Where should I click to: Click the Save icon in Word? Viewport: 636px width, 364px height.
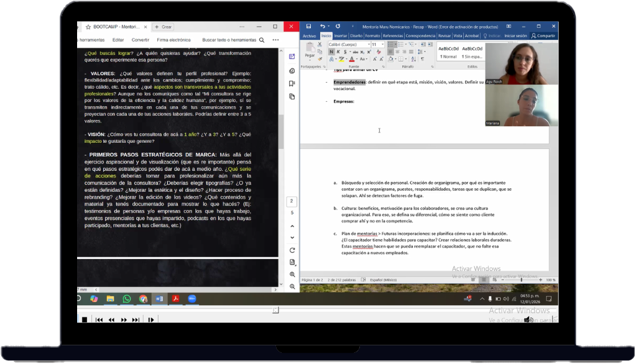307,27
